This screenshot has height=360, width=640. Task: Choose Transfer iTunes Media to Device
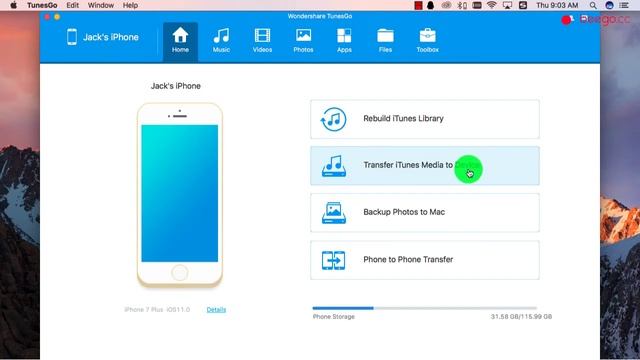pyautogui.click(x=424, y=166)
